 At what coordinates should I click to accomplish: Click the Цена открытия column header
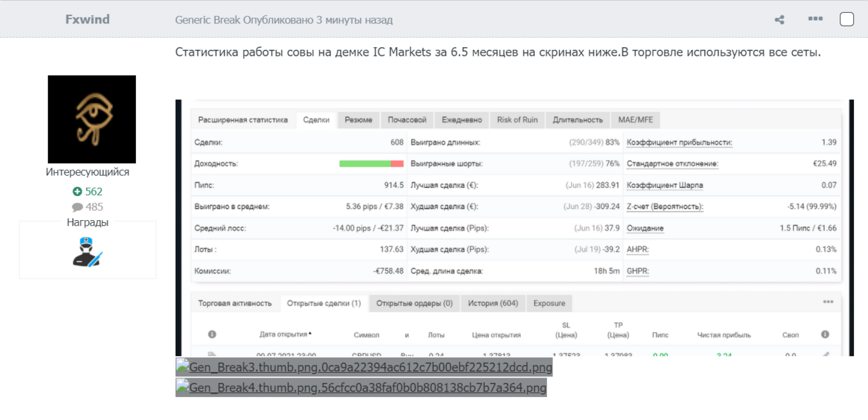pyautogui.click(x=496, y=335)
